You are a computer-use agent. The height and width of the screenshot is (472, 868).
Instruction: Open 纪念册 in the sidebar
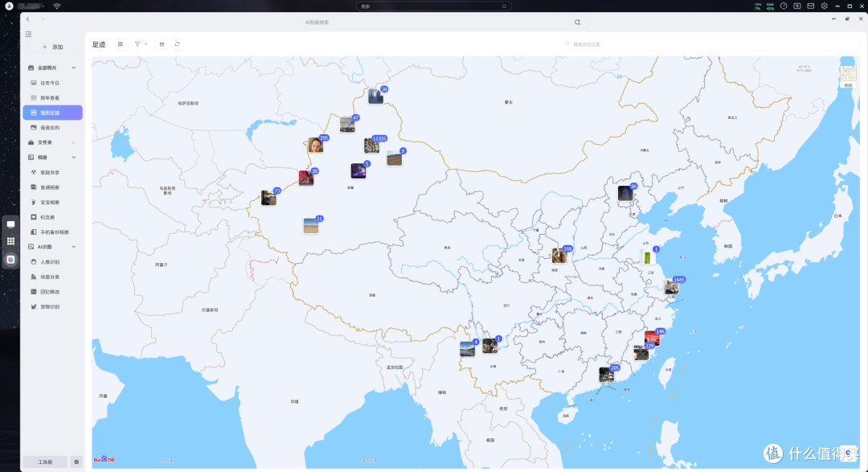point(52,217)
